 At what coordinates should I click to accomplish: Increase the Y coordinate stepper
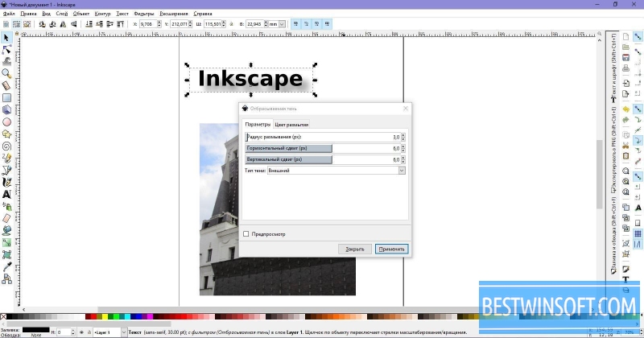tap(190, 23)
